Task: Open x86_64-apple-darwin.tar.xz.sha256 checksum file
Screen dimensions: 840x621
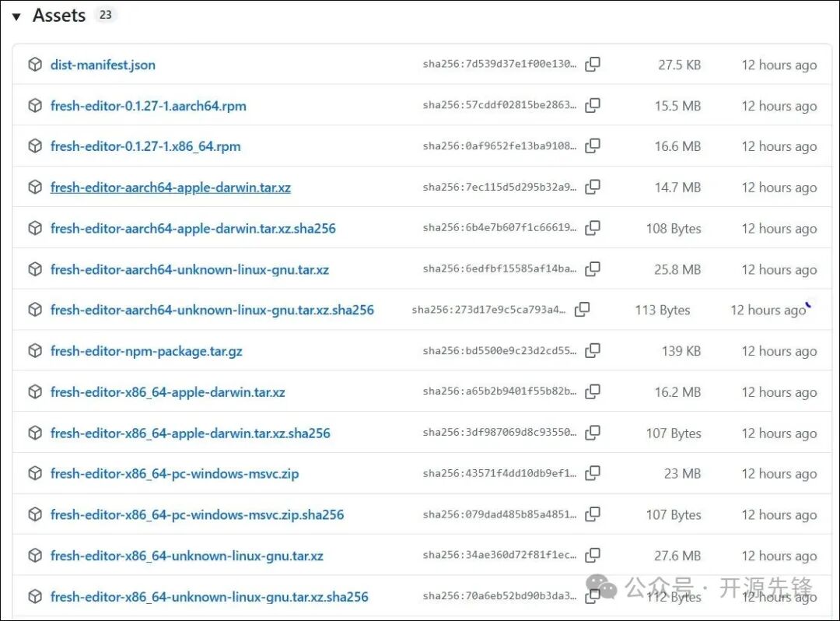Action: [190, 433]
